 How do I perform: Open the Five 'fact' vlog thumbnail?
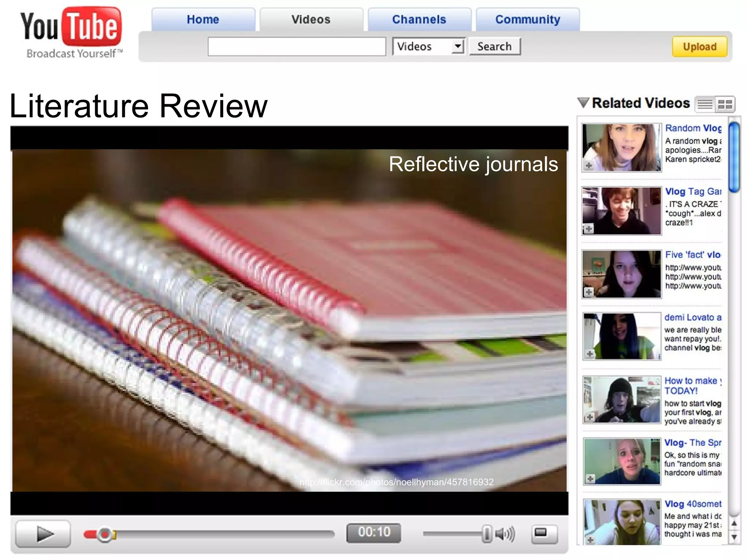pyautogui.click(x=622, y=274)
